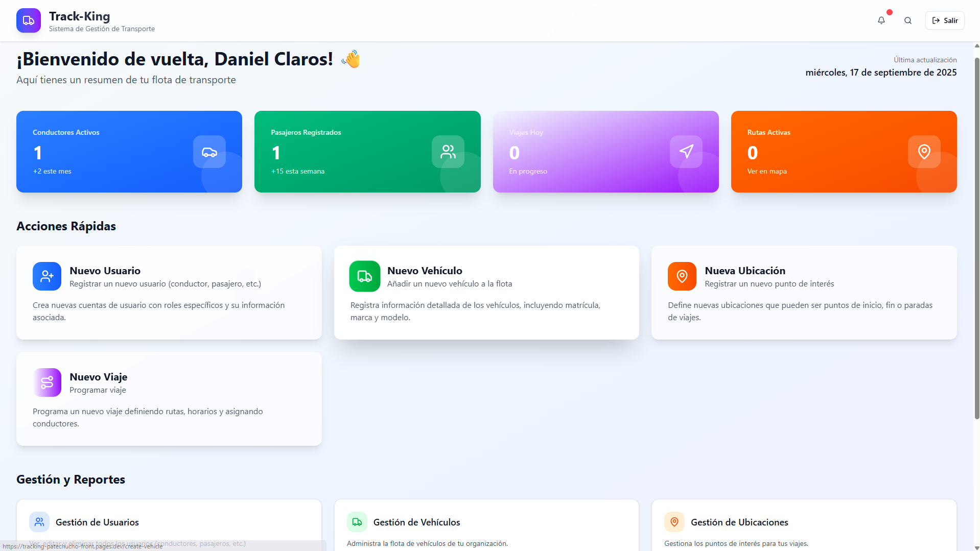The width and height of the screenshot is (980, 551).
Task: Open Gestión de Vehículos
Action: pyautogui.click(x=416, y=522)
